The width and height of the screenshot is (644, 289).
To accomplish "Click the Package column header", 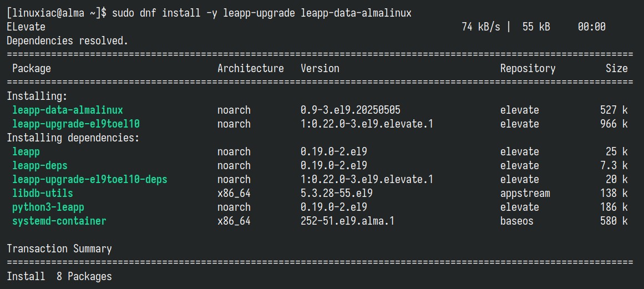I will [32, 69].
